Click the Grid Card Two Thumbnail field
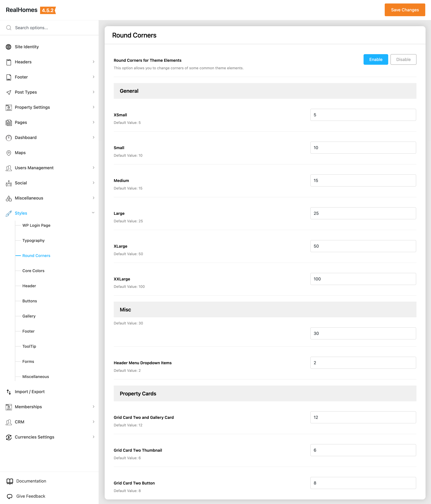Screen dimensions: 431x504 pyautogui.click(x=363, y=450)
